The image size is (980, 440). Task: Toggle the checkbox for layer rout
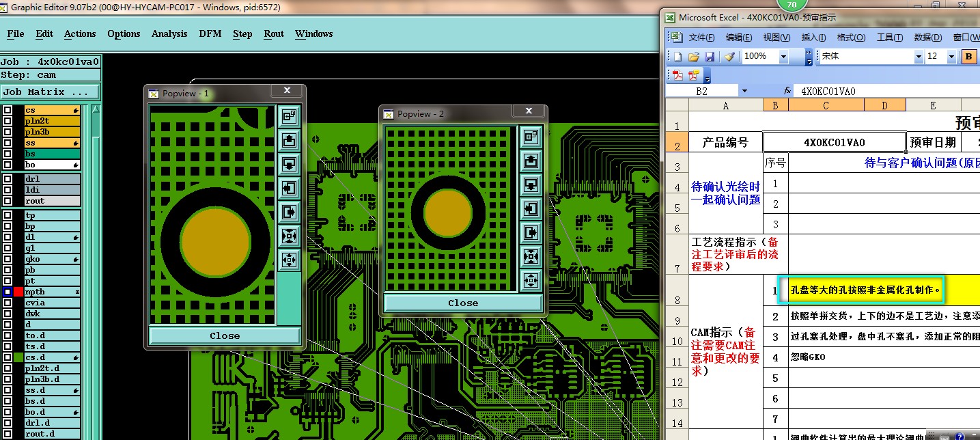tap(8, 201)
